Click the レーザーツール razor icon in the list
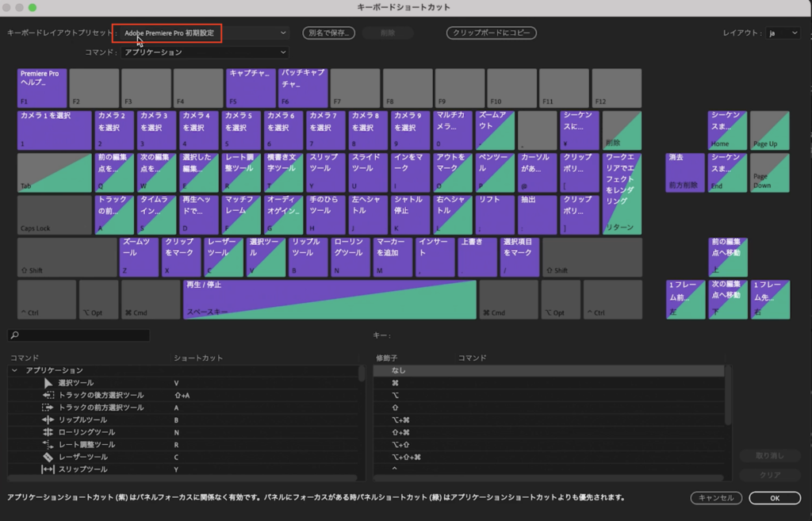 [x=48, y=458]
